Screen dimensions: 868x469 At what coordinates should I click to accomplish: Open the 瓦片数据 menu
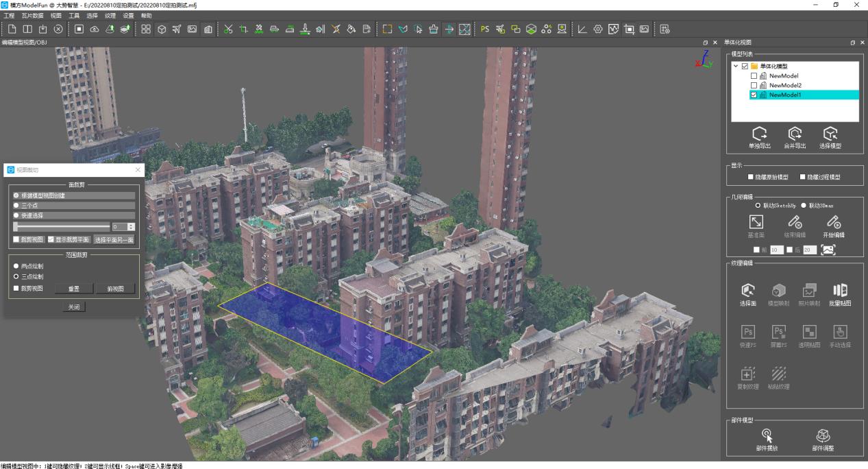[32, 15]
